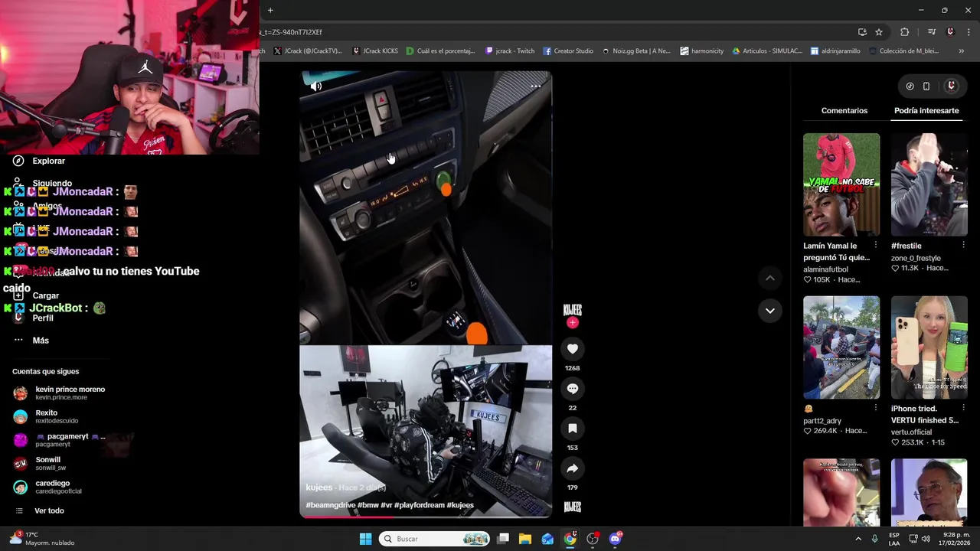
Task: Share the video with arrow icon
Action: point(572,468)
